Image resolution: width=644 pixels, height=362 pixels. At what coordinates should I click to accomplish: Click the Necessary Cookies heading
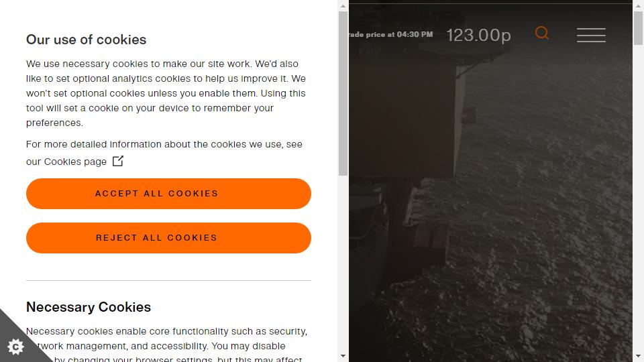point(89,307)
